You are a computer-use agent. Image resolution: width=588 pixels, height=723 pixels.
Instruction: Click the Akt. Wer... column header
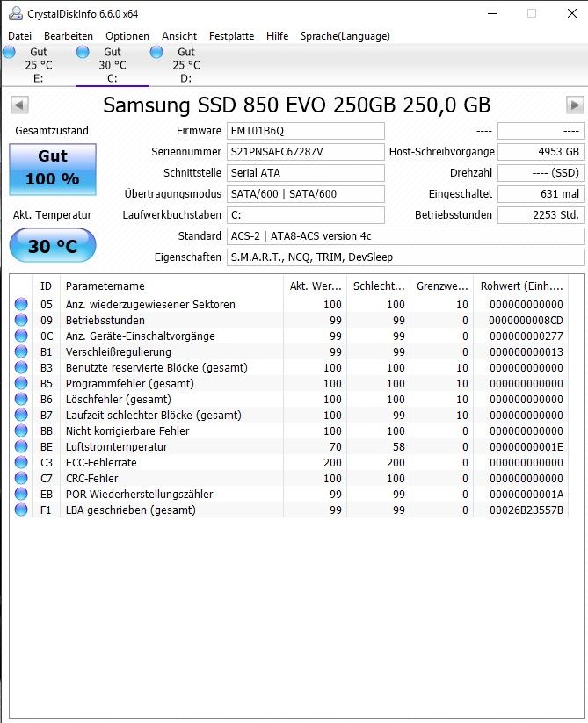(316, 286)
